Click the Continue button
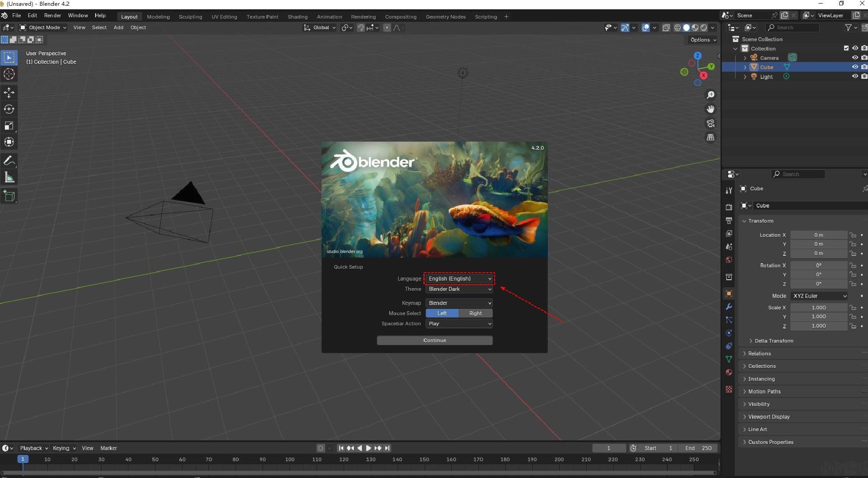Viewport: 868px width, 478px height. click(434, 340)
